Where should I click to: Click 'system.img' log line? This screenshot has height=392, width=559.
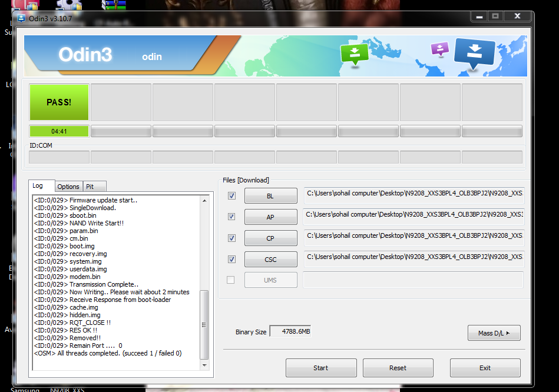[68, 261]
